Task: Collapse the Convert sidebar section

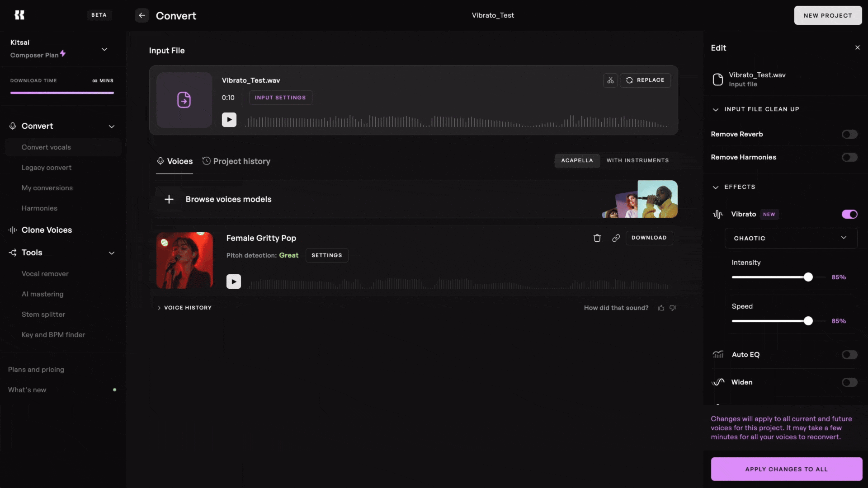Action: pos(112,127)
